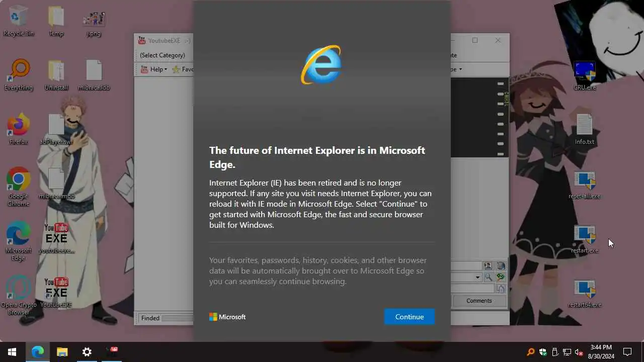The height and width of the screenshot is (362, 644).
Task: Click the Internet Explorer logo in dialog
Action: click(321, 65)
